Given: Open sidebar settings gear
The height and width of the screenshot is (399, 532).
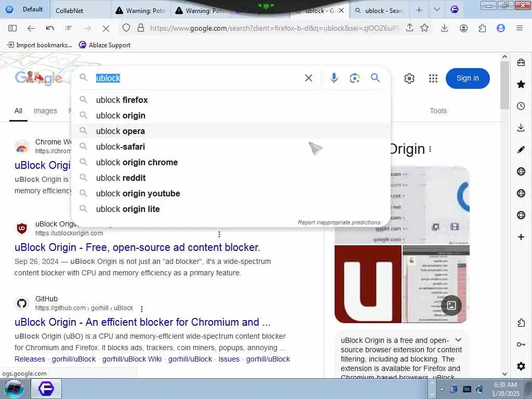Looking at the screenshot, I should (x=521, y=366).
